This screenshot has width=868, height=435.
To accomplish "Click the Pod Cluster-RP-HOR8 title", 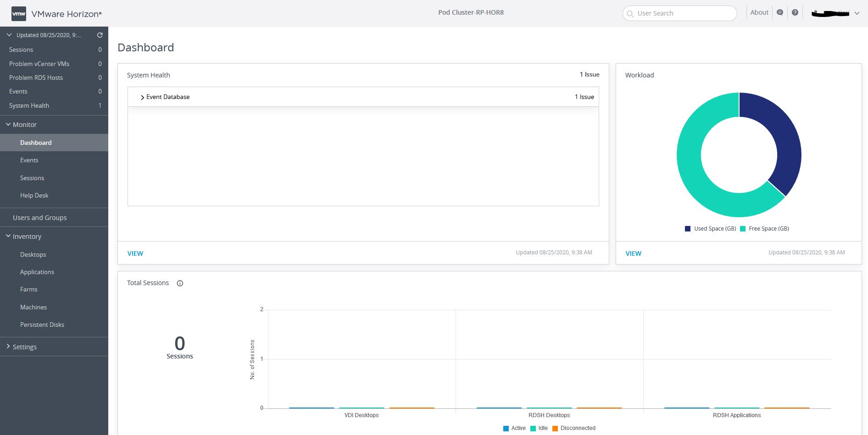I will coord(471,12).
